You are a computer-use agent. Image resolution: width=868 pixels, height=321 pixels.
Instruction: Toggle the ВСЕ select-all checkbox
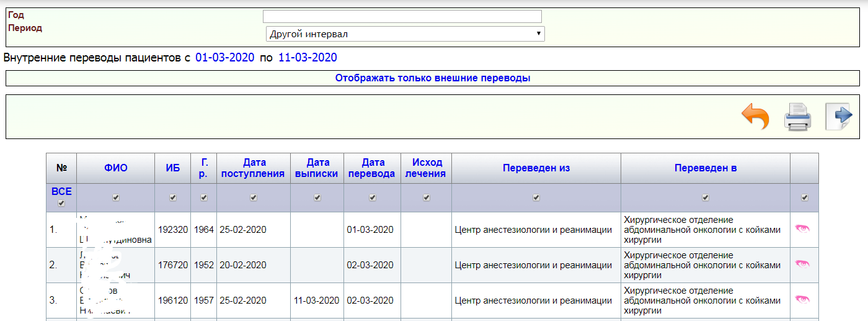[x=61, y=204]
